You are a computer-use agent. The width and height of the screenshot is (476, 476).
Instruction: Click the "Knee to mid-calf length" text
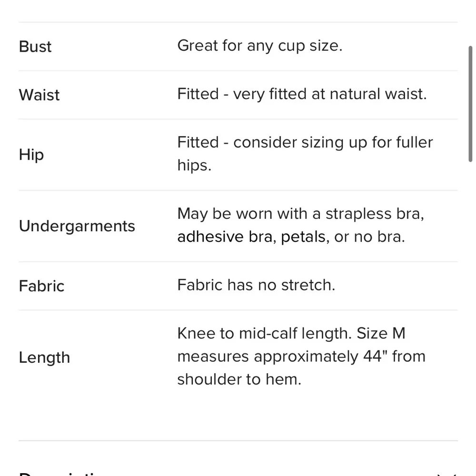[x=264, y=334]
